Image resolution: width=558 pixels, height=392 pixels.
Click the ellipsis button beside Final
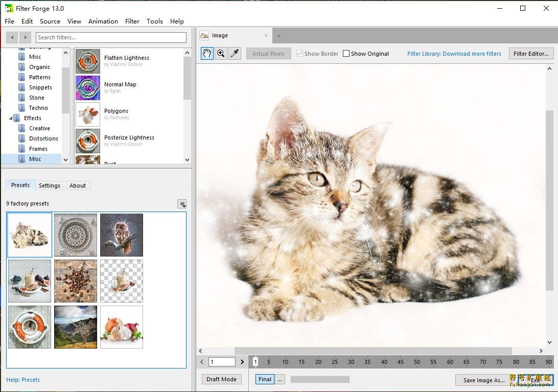[x=280, y=379]
